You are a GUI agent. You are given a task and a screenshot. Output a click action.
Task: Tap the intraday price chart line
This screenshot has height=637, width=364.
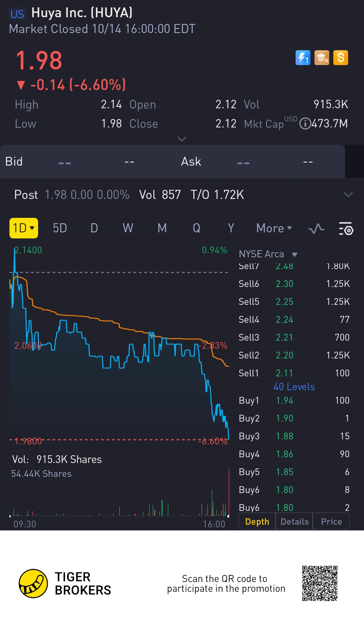[119, 344]
